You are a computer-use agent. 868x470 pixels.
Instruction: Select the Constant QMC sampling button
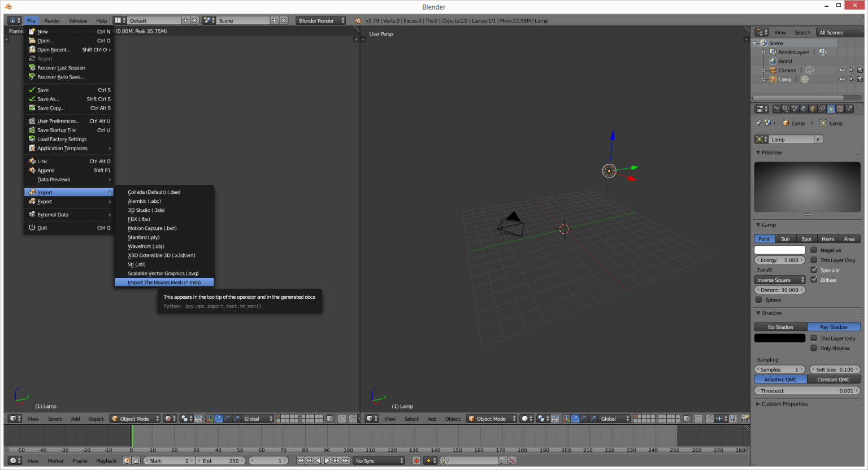coord(834,380)
